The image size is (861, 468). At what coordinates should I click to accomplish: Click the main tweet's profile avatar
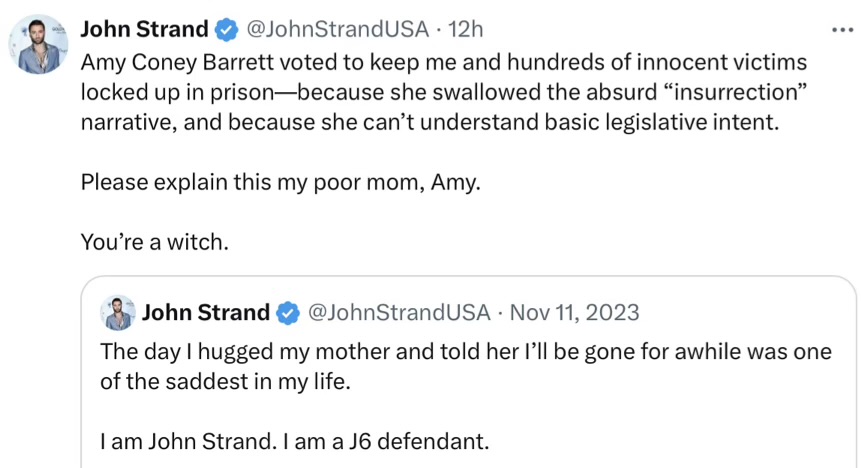click(x=38, y=46)
